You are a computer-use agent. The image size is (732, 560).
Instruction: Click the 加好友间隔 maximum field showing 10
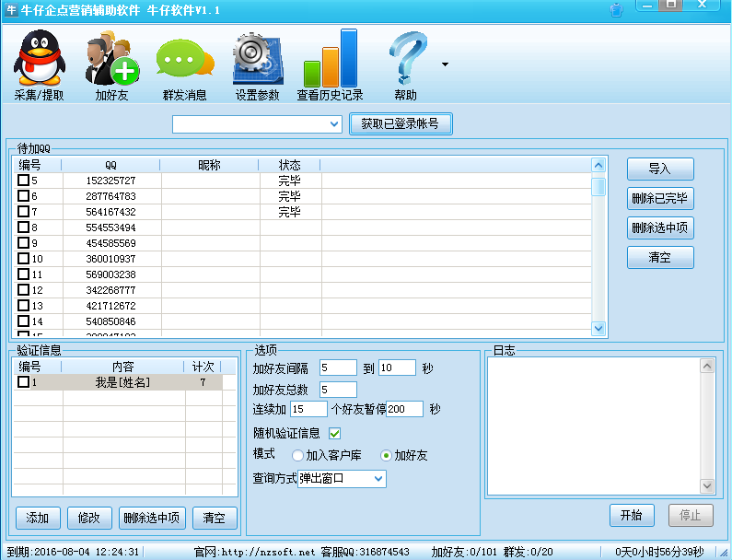pos(397,367)
